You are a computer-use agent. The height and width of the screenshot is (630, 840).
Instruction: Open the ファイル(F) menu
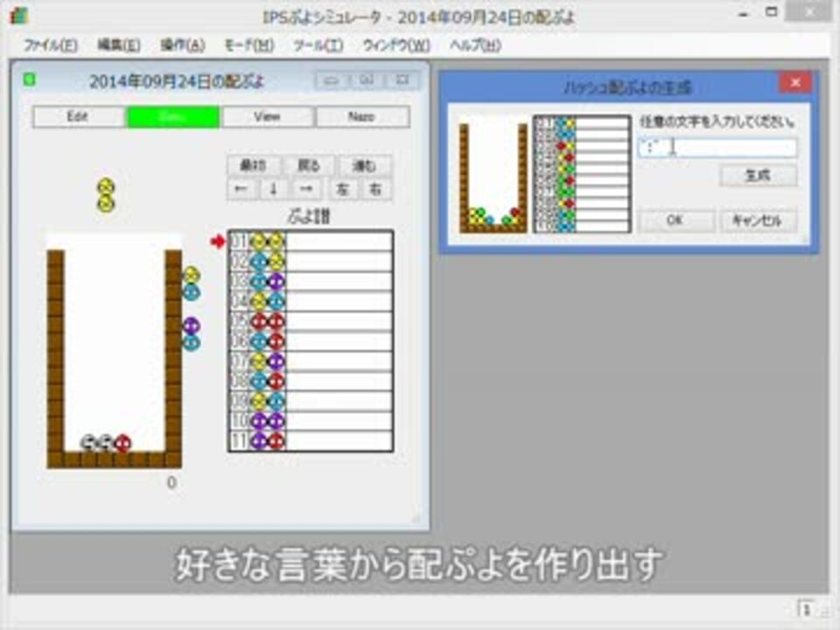pos(51,45)
